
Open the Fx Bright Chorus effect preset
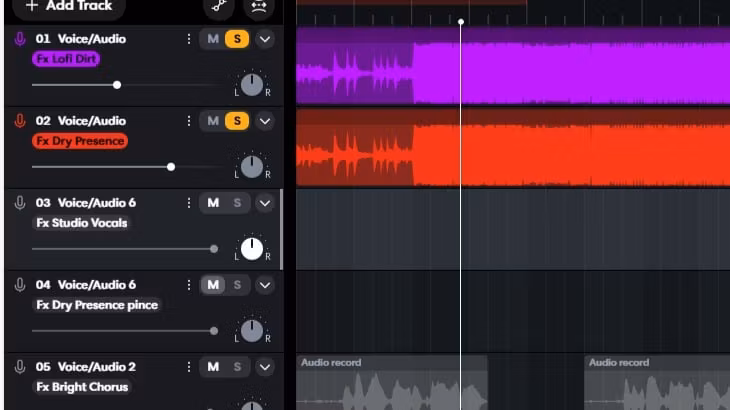pos(82,387)
